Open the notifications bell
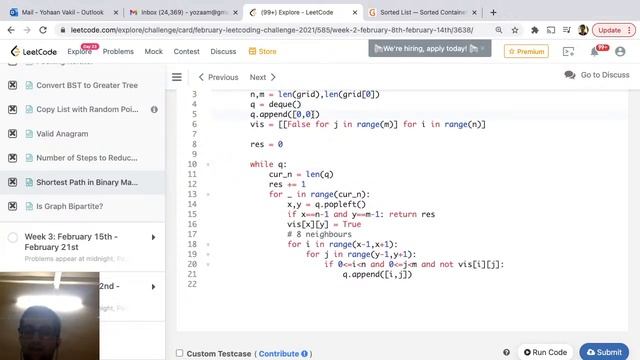 (595, 51)
